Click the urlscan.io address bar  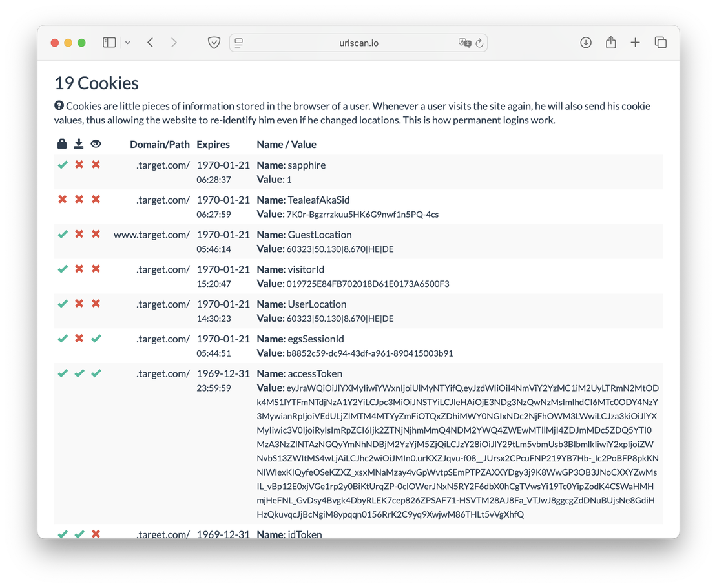(x=358, y=43)
